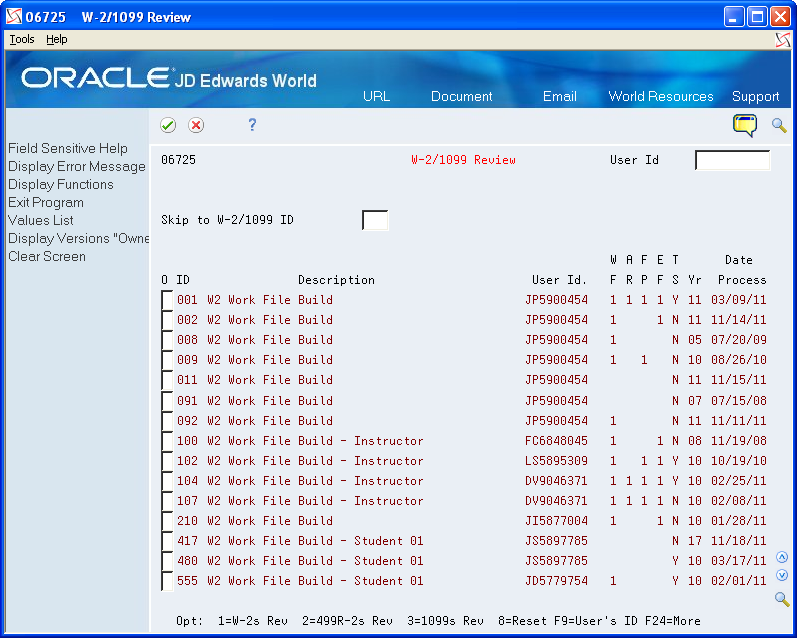The height and width of the screenshot is (638, 797).
Task: Click the scroll up arrow icon
Action: click(x=782, y=557)
